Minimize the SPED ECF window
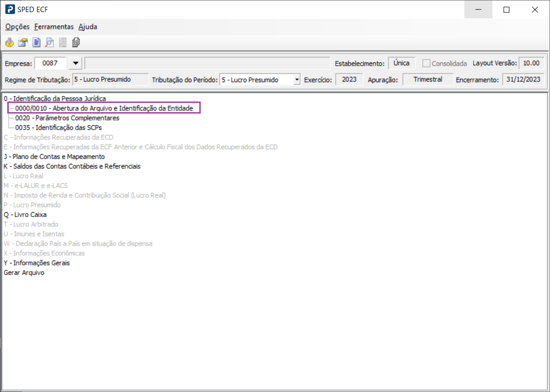Image resolution: width=550 pixels, height=392 pixels. pos(478,10)
